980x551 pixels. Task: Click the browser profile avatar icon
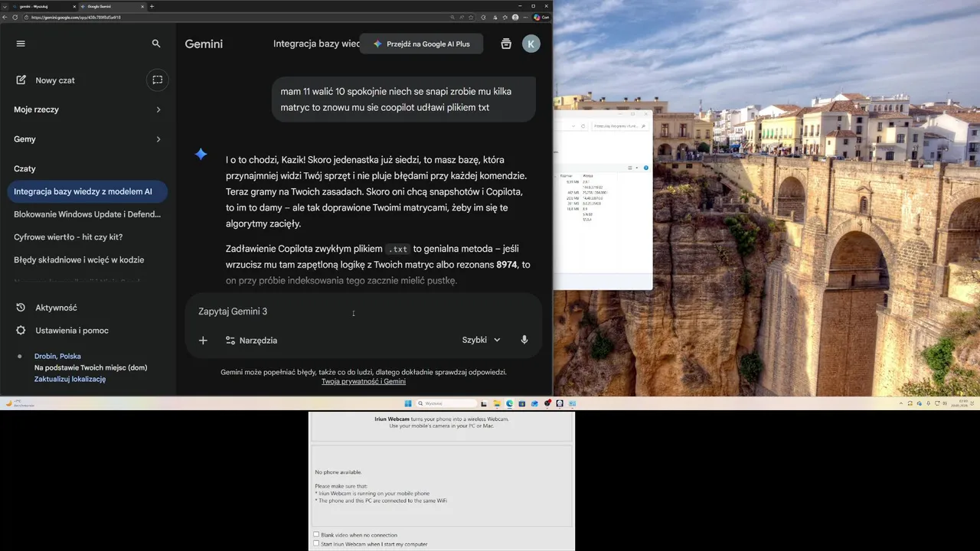515,17
